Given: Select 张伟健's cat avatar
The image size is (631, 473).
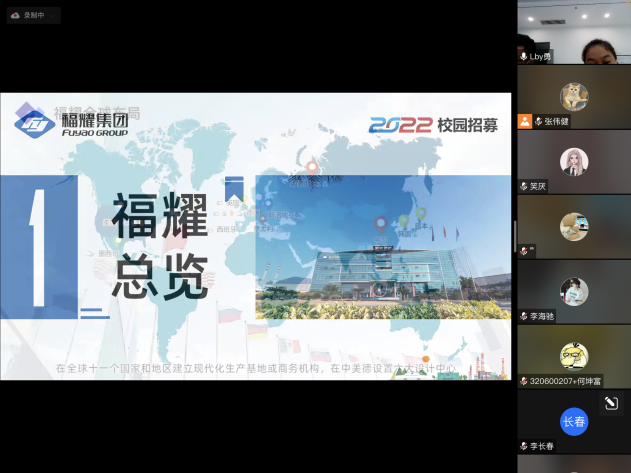Looking at the screenshot, I should click(x=573, y=96).
